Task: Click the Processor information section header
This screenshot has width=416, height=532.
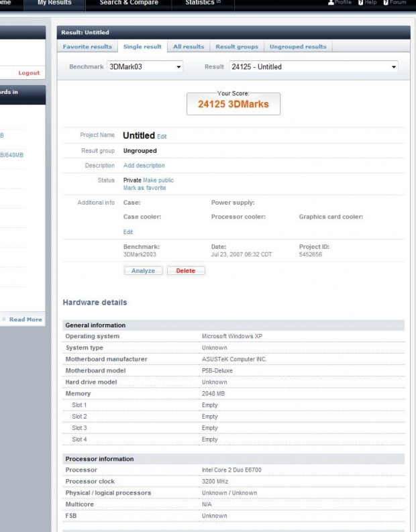Action: [x=233, y=459]
